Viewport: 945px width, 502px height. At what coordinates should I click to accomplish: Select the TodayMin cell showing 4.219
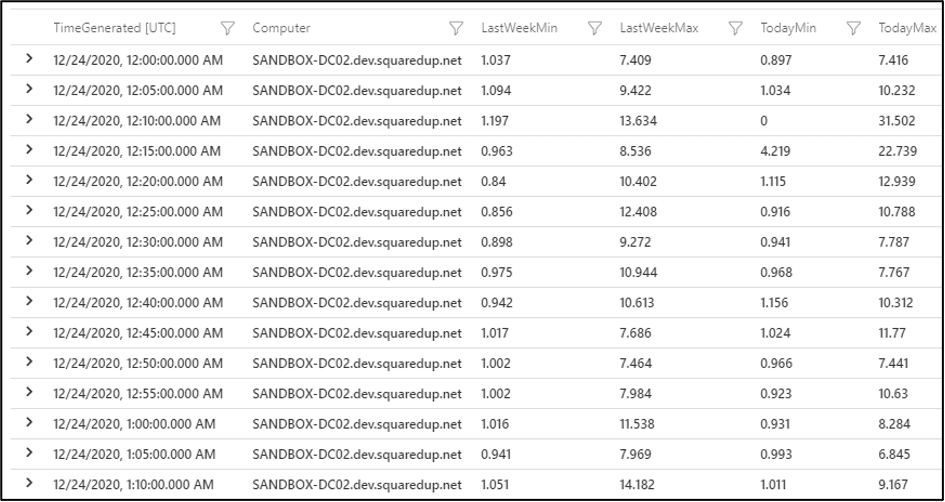coord(774,151)
